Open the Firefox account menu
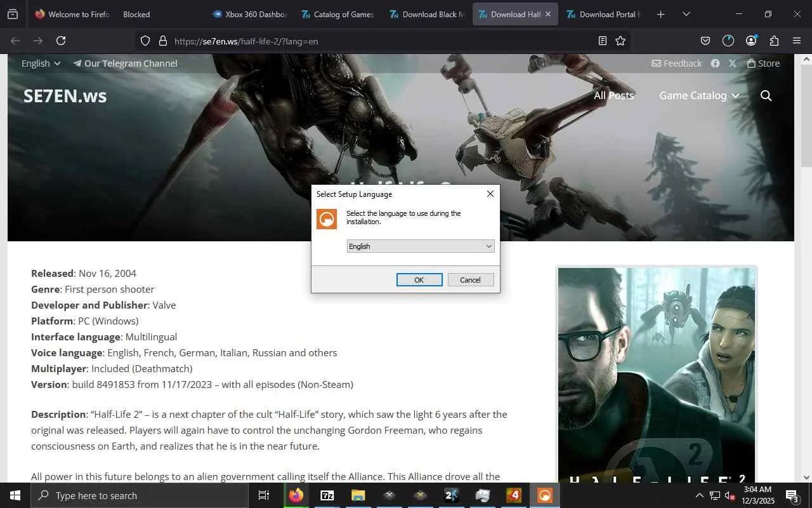This screenshot has width=812, height=508. pos(751,41)
